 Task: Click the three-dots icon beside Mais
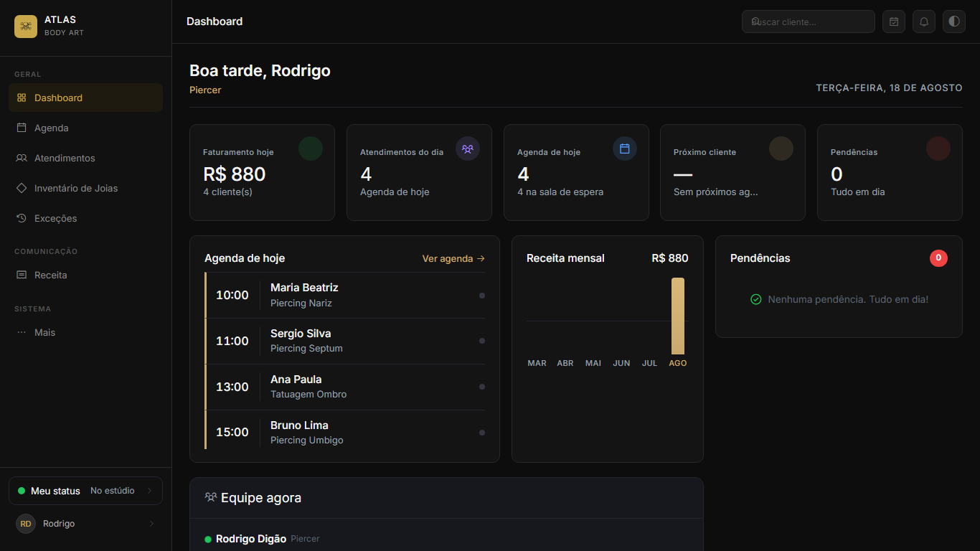[x=22, y=332]
